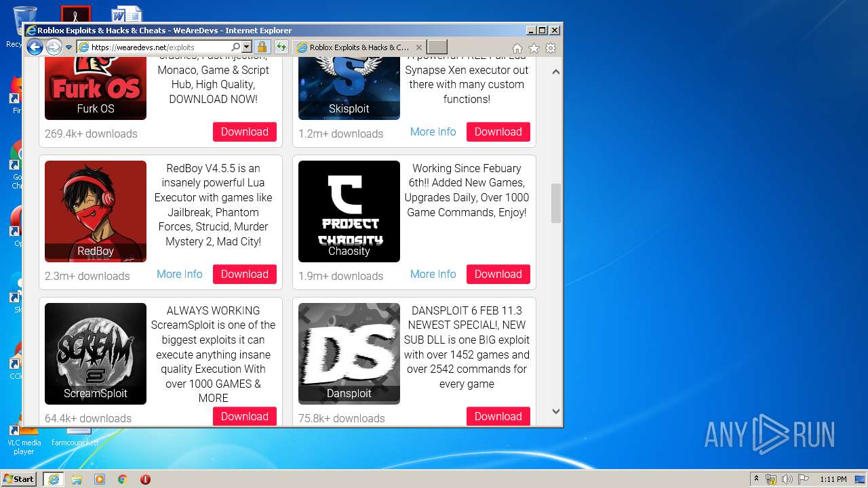The width and height of the screenshot is (868, 488).
Task: Click the Dansploit DS thumbnail
Action: [349, 354]
